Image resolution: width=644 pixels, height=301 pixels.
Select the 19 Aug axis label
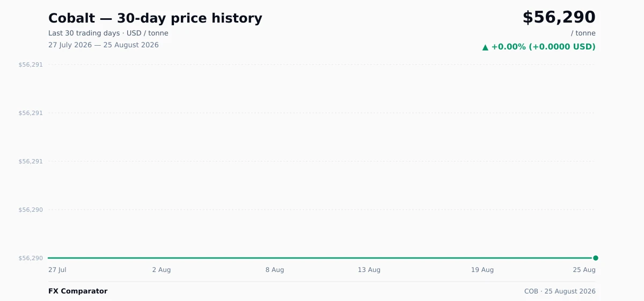click(x=482, y=270)
